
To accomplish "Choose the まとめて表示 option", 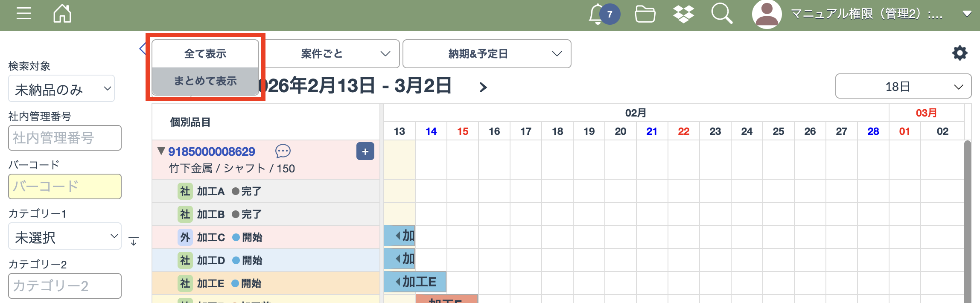I will pyautogui.click(x=205, y=81).
